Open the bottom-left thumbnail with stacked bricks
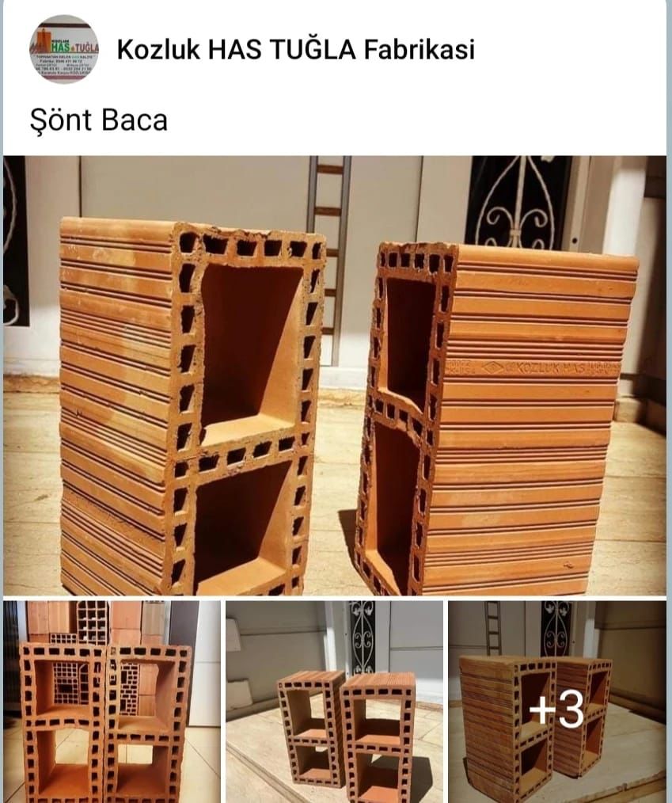The height and width of the screenshot is (803, 672). (112, 702)
